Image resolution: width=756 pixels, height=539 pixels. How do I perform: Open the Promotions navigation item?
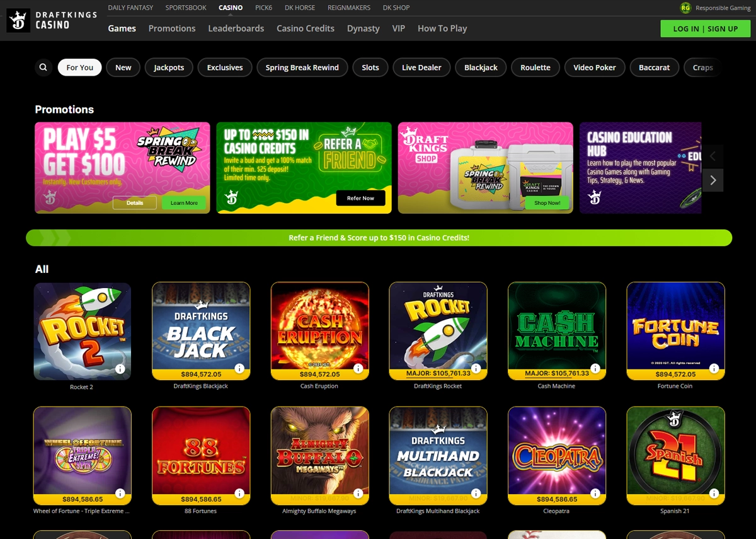tap(172, 28)
